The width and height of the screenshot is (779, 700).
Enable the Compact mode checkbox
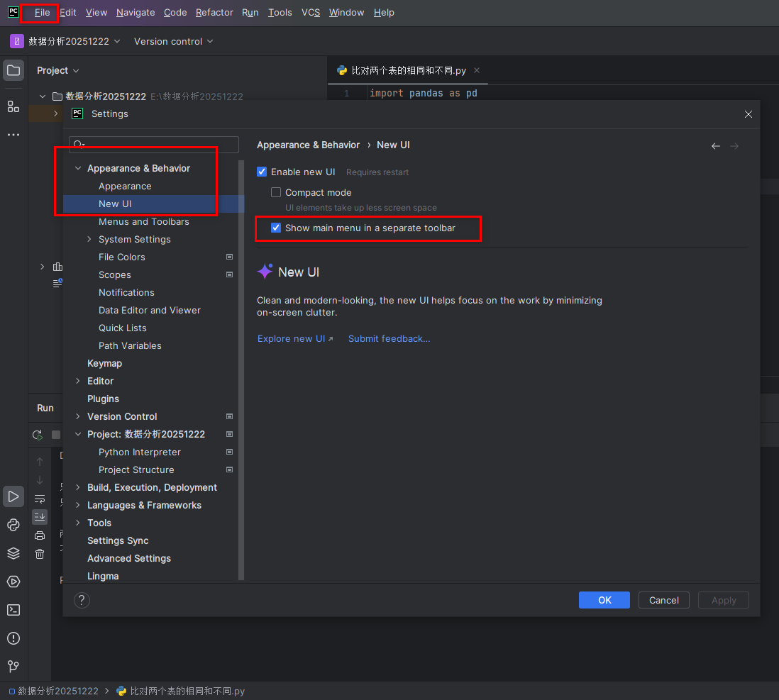[x=276, y=192]
